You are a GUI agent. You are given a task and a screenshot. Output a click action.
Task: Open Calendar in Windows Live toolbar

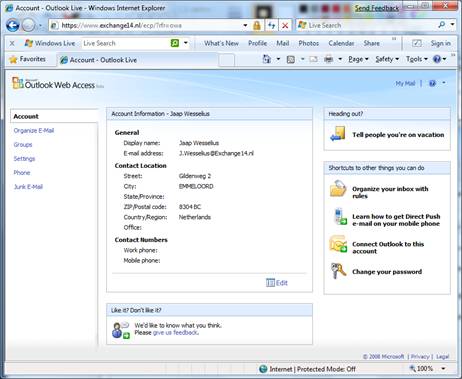341,43
